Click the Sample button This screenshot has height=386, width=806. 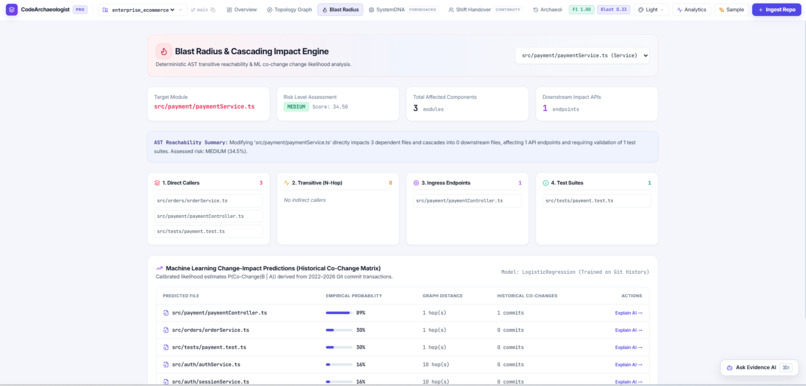(x=731, y=10)
